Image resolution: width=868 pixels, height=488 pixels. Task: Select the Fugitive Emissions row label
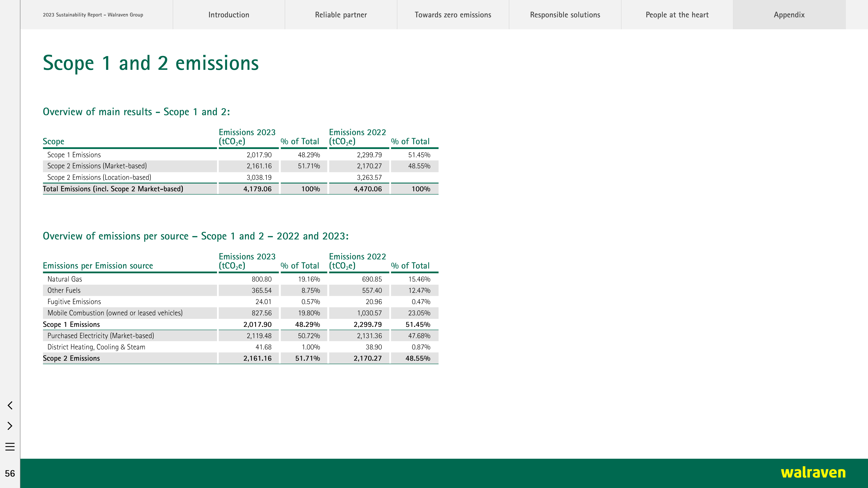point(74,302)
